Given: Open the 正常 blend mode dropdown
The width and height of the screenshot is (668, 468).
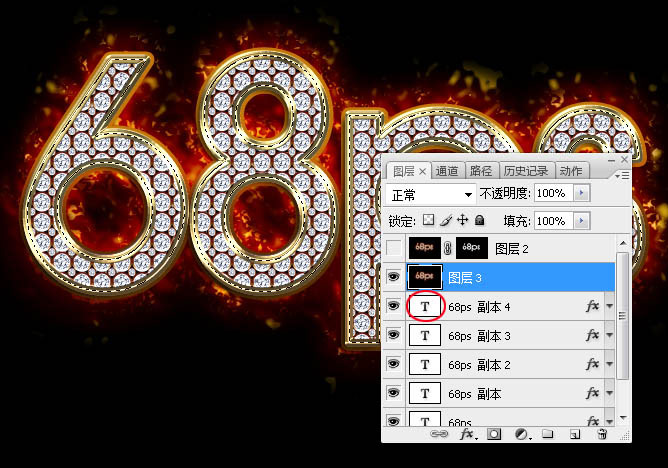Looking at the screenshot, I should click(x=431, y=193).
